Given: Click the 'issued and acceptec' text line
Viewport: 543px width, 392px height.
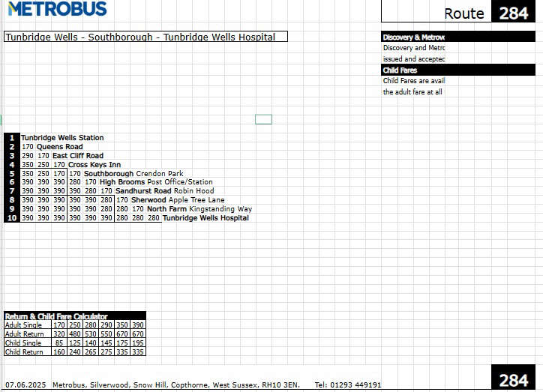Looking at the screenshot, I should click(414, 58).
